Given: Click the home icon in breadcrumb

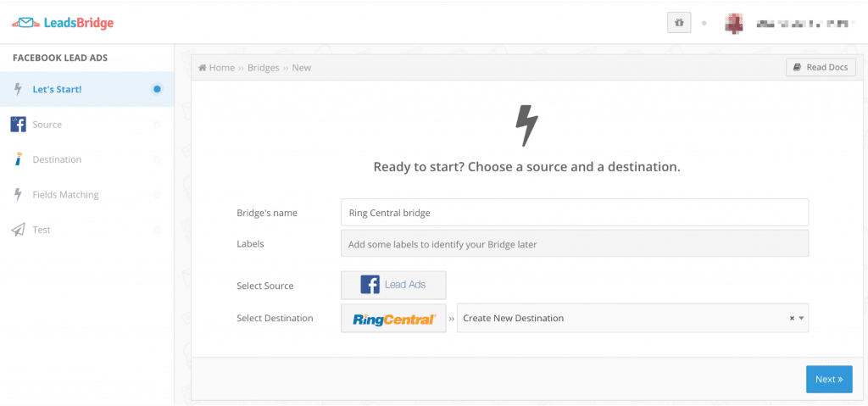Looking at the screenshot, I should (x=203, y=68).
